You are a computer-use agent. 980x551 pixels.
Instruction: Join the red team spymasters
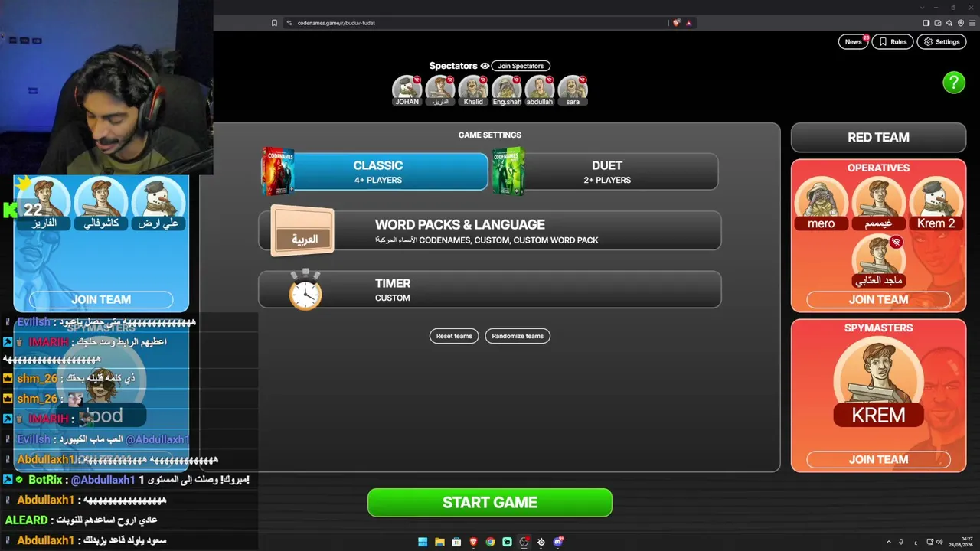[x=878, y=459]
